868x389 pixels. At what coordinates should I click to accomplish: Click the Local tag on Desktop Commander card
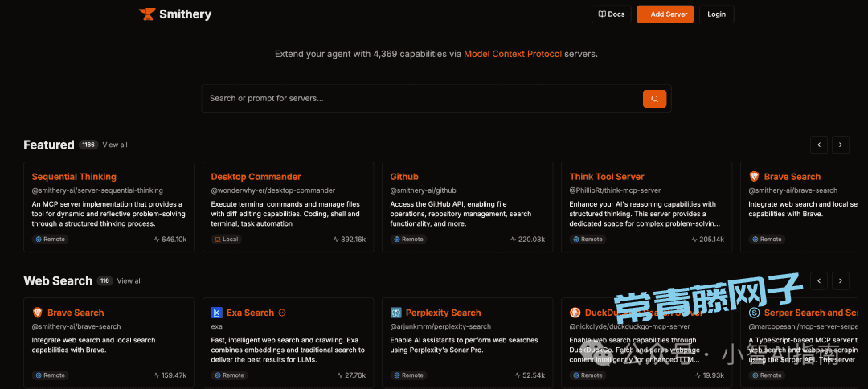point(226,240)
